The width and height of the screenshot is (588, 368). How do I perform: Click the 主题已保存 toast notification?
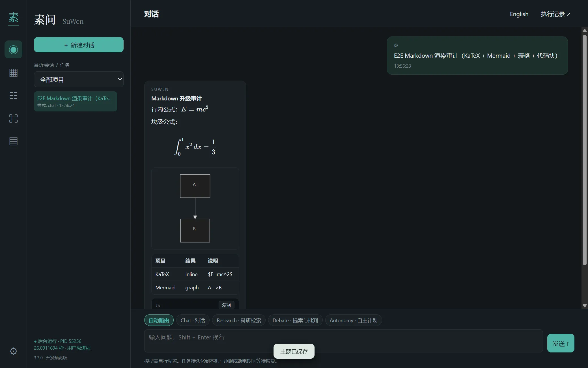[294, 351]
